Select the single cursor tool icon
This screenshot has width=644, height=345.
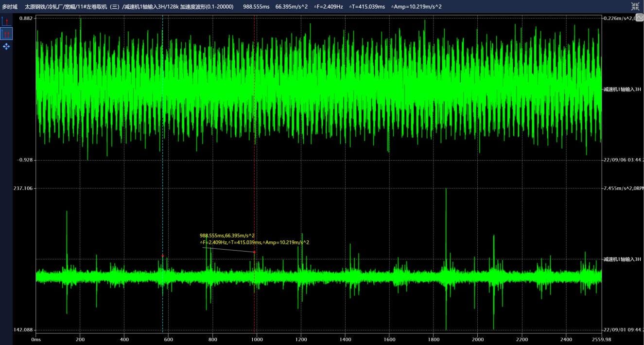click(6, 21)
